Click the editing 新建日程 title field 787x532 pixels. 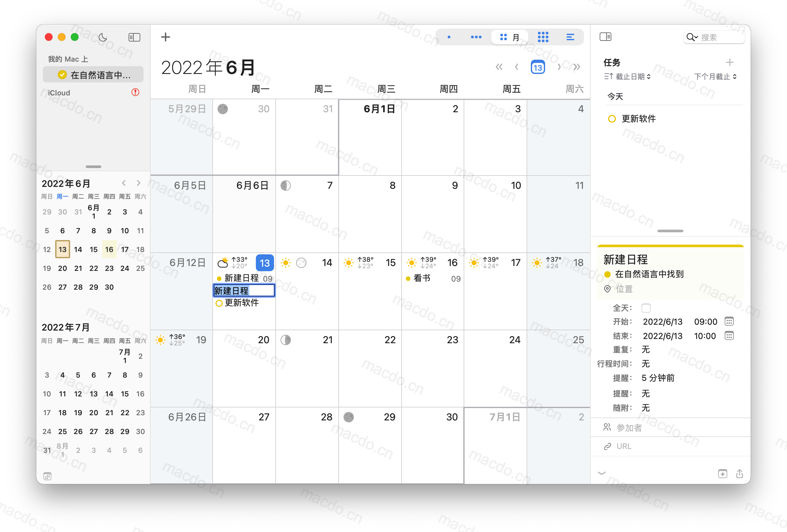click(244, 291)
